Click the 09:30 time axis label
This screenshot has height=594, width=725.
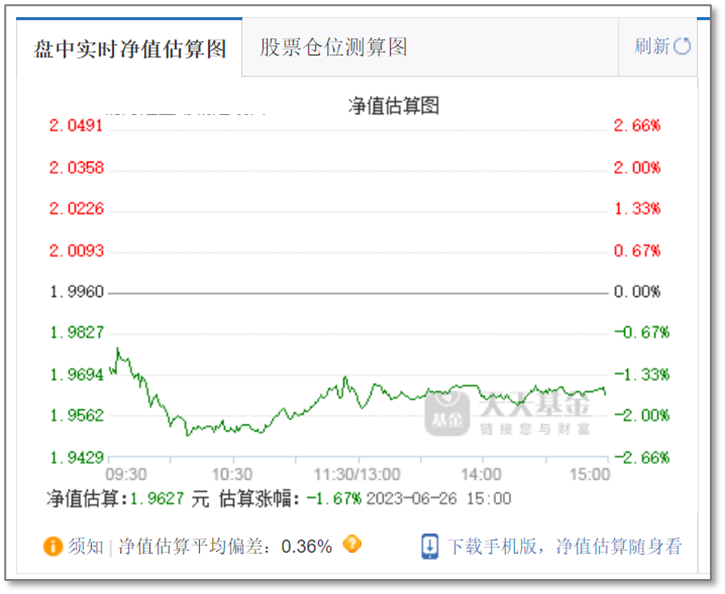[x=126, y=474]
